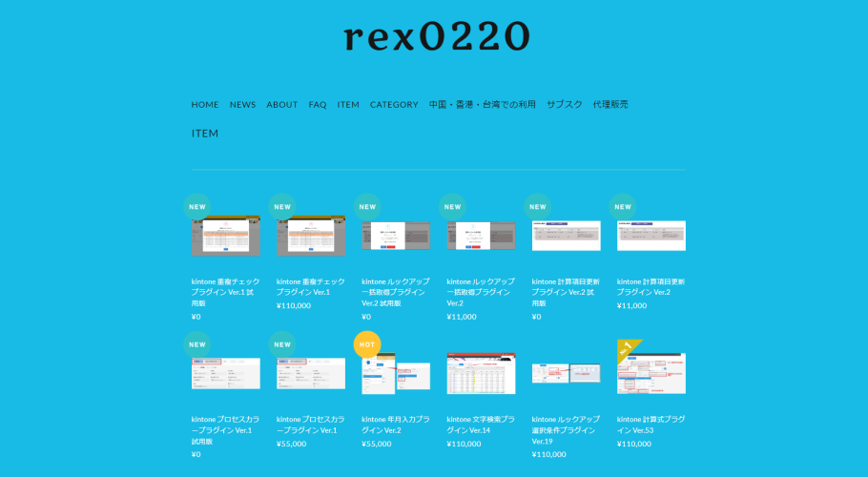Open thumbnail of ¥110,000 重複チェックプラグイン Ver.1
This screenshot has height=477, width=868.
tap(311, 236)
